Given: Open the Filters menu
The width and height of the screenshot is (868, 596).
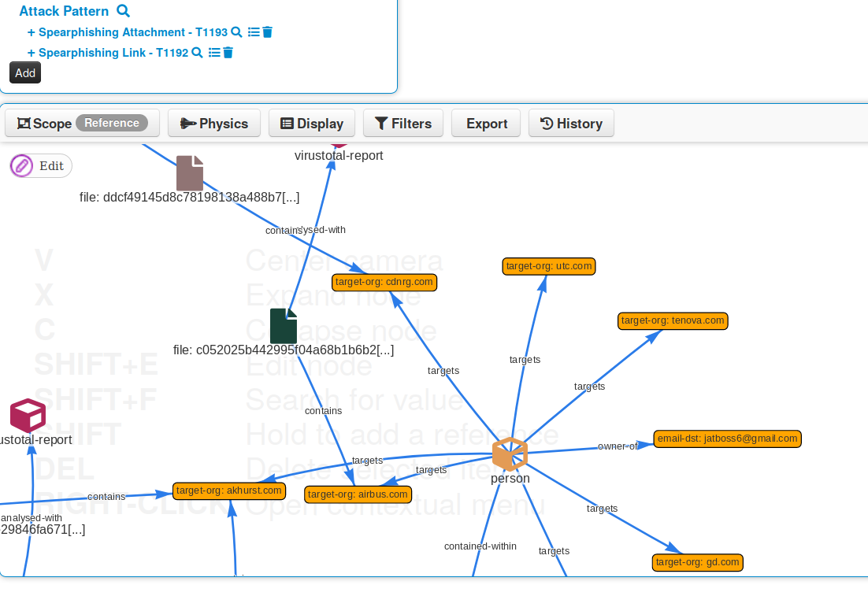Looking at the screenshot, I should coord(403,124).
